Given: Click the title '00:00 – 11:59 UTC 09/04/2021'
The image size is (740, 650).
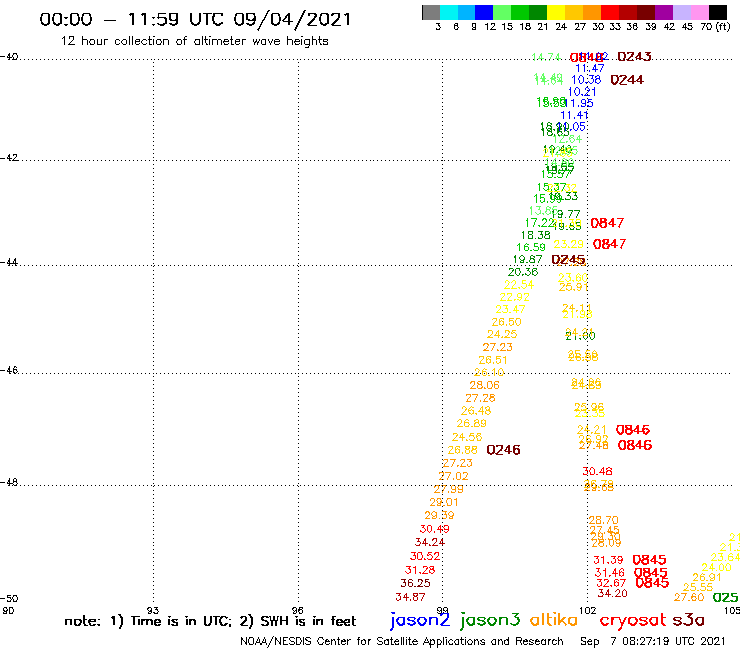Looking at the screenshot, I should [195, 19].
